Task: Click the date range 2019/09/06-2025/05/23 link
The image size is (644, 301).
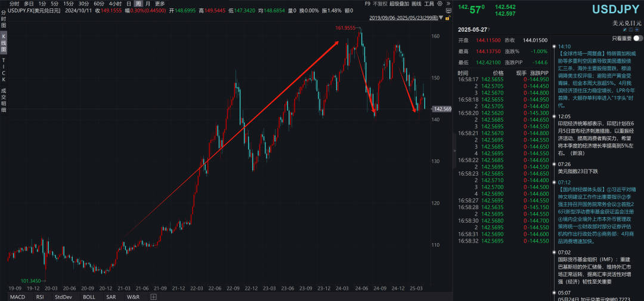Action: point(404,18)
